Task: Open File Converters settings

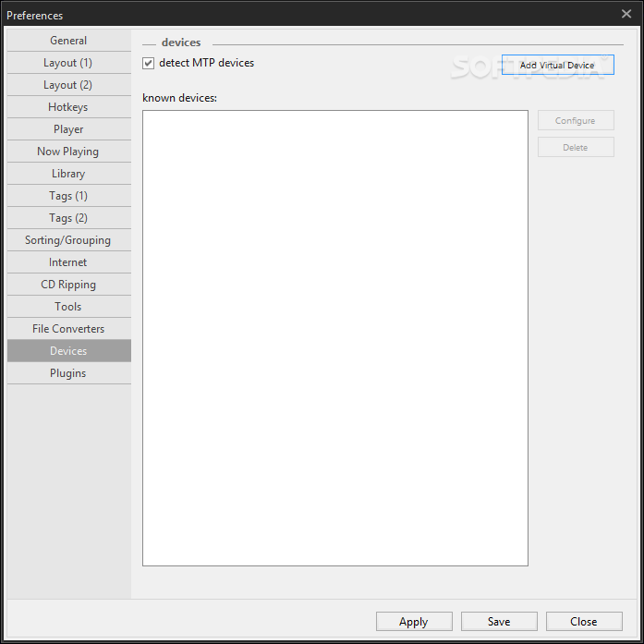Action: tap(69, 329)
